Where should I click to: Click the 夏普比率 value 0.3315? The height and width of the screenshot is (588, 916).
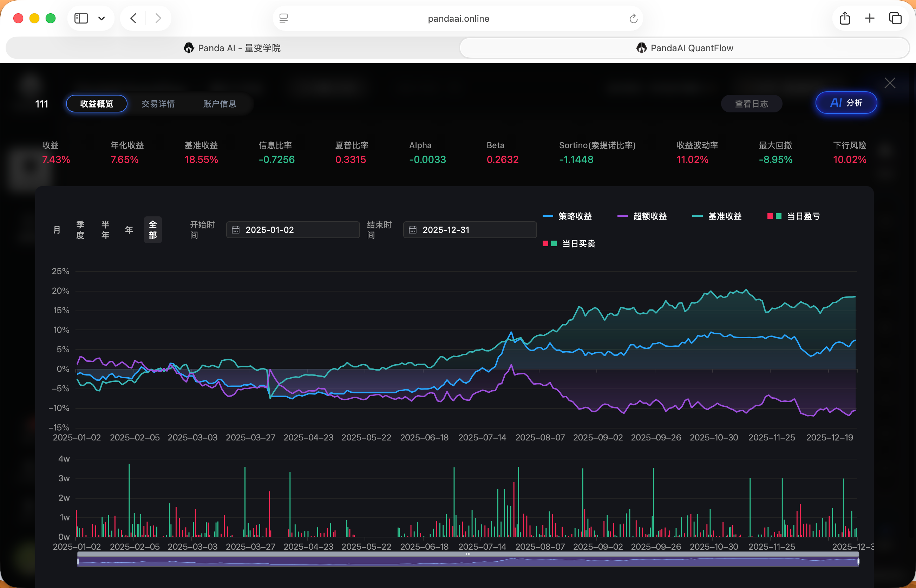pos(351,159)
